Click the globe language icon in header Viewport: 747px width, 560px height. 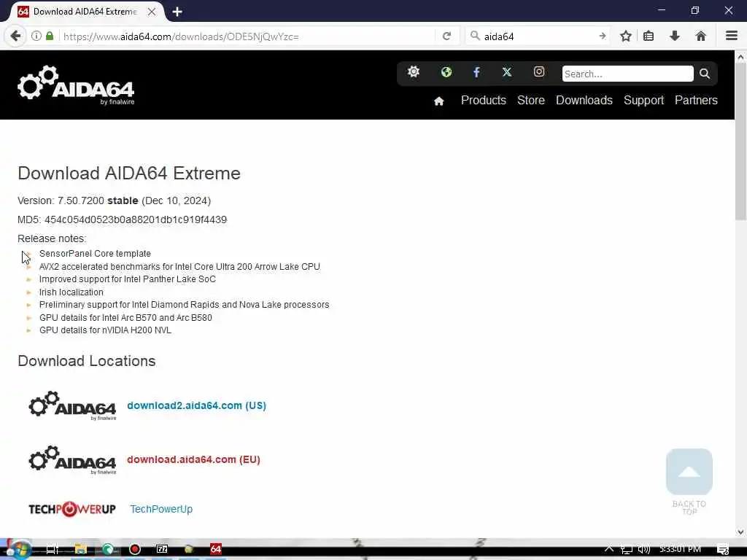(446, 72)
